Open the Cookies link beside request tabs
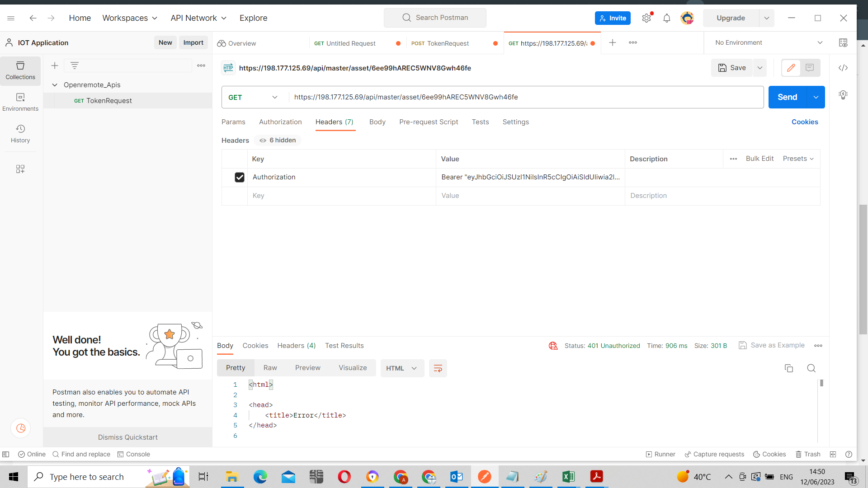This screenshot has height=488, width=868. [x=805, y=122]
